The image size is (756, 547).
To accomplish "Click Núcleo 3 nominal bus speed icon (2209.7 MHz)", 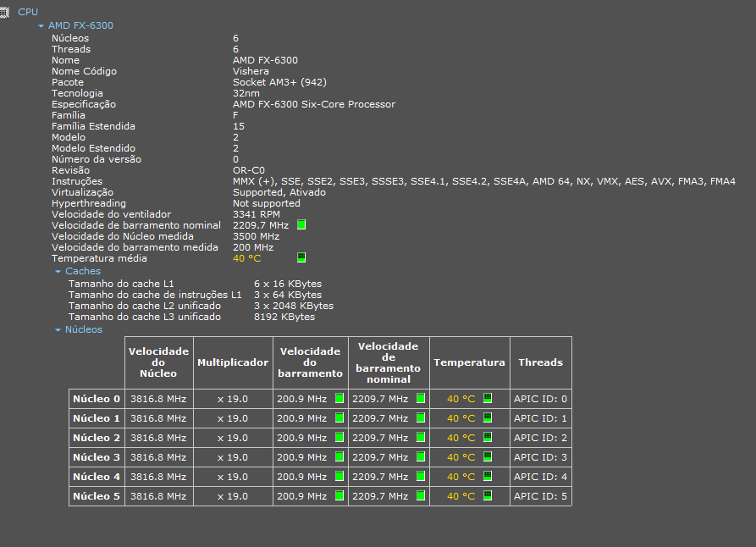I will [x=421, y=456].
